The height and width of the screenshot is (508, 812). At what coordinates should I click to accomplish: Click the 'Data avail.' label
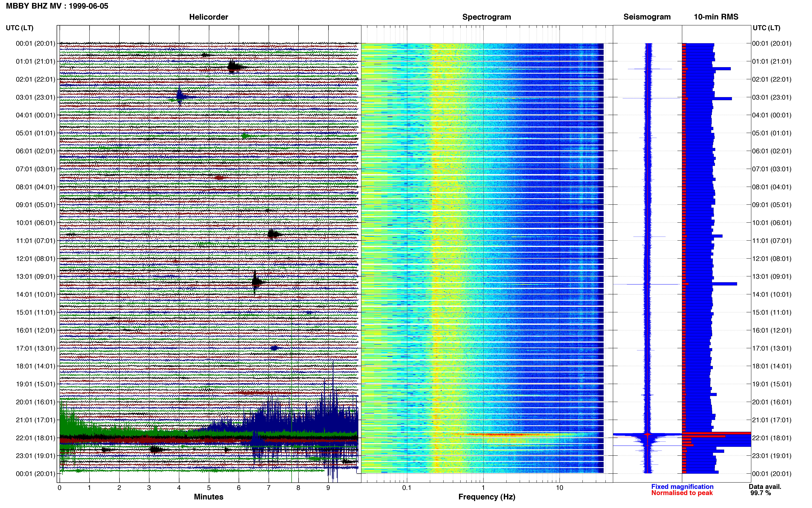tap(765, 487)
